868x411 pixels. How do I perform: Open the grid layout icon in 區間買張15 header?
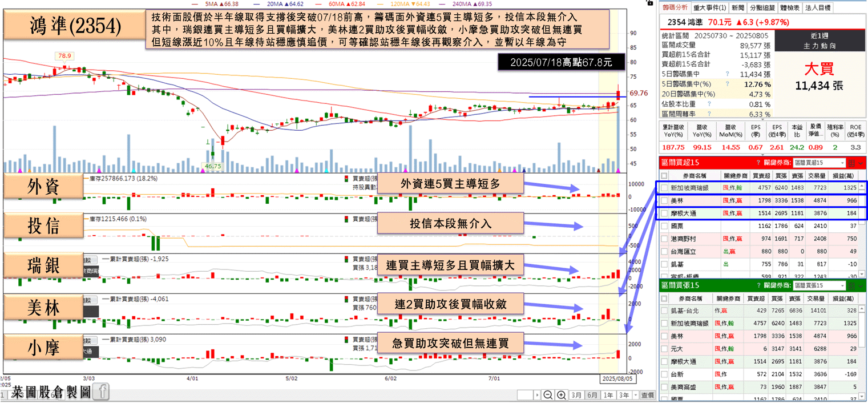(853, 285)
